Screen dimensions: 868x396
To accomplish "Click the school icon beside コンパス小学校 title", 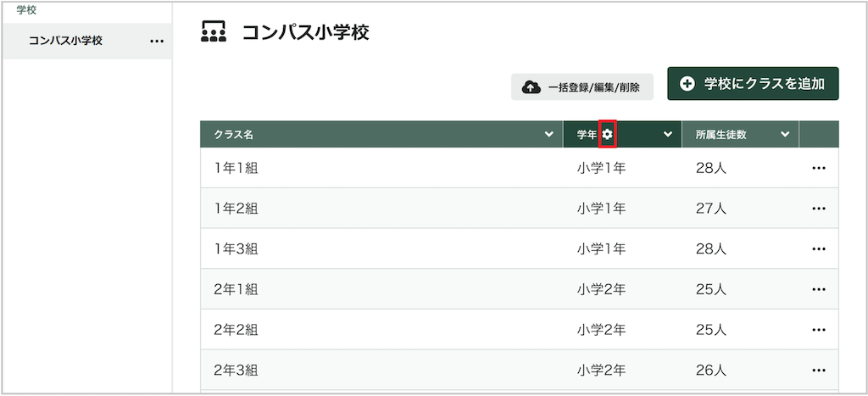I will (x=214, y=33).
